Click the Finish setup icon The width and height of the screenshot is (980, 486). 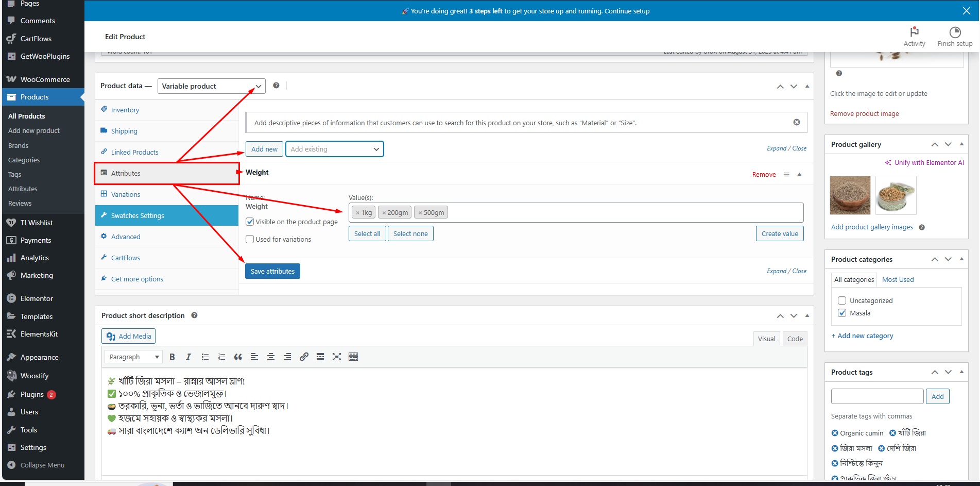[955, 32]
